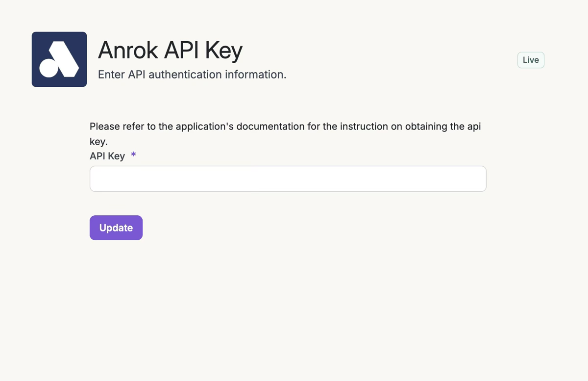Click the word "Anrok" in the title
588x381 pixels.
tap(127, 50)
